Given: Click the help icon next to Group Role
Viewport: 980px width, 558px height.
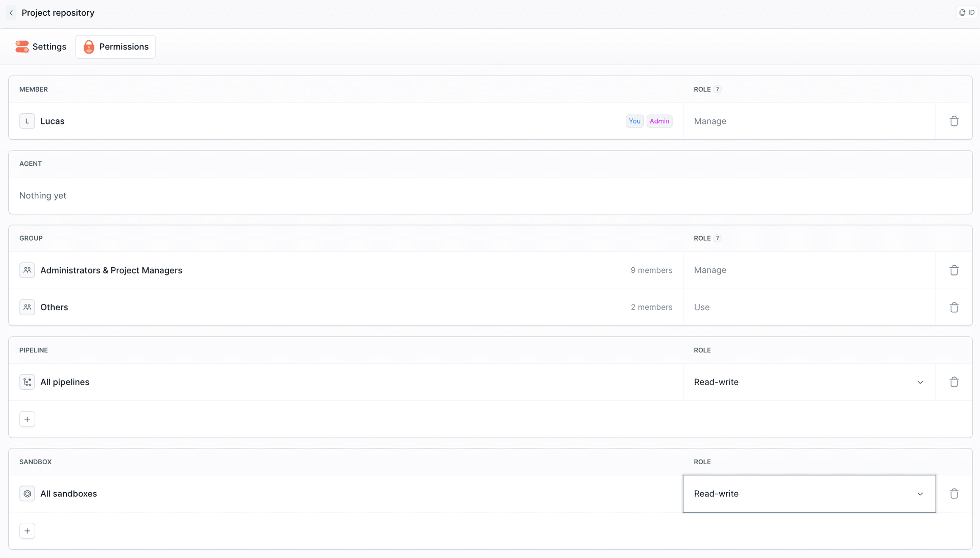Looking at the screenshot, I should pos(718,238).
